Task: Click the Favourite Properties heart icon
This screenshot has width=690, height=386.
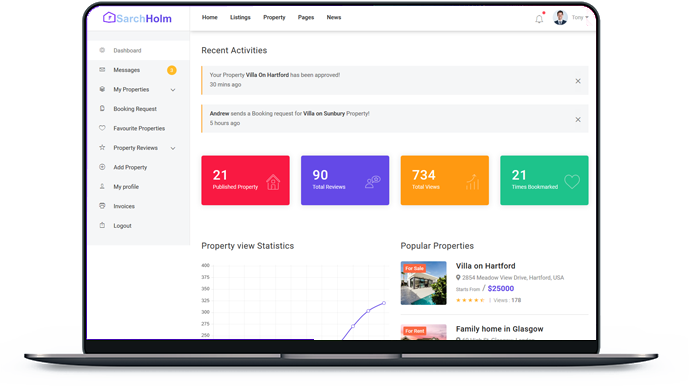Action: (102, 128)
